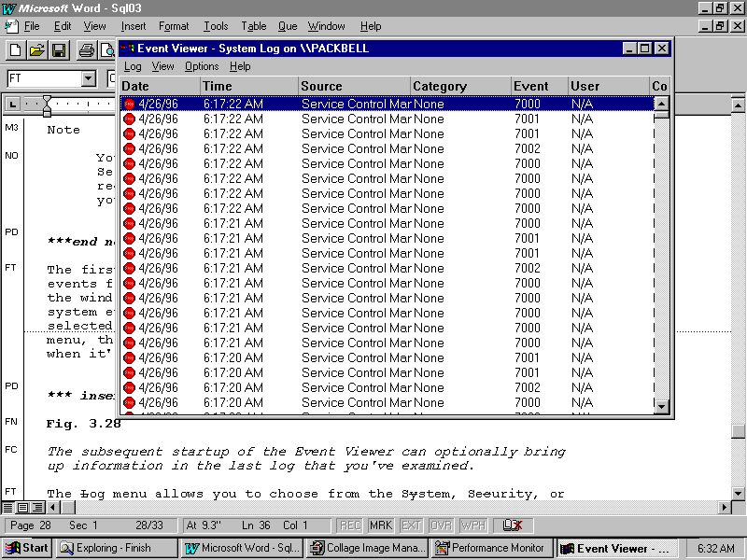747x560 pixels.
Task: Expand the FT style dropdown list
Action: point(89,79)
